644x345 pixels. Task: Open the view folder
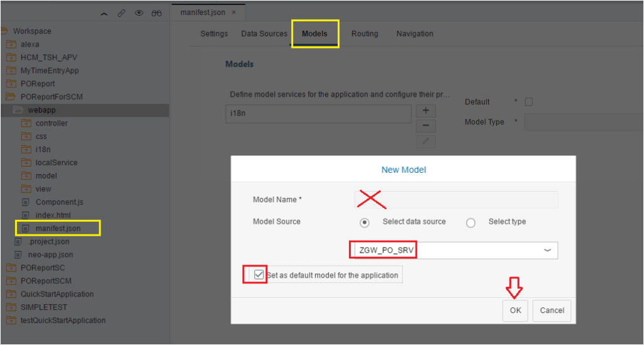click(43, 189)
